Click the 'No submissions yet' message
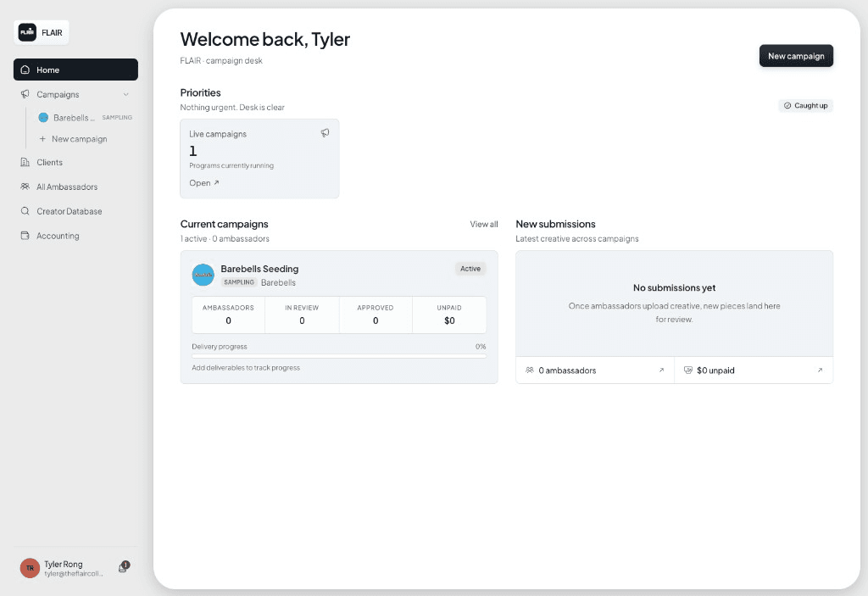 coord(674,288)
